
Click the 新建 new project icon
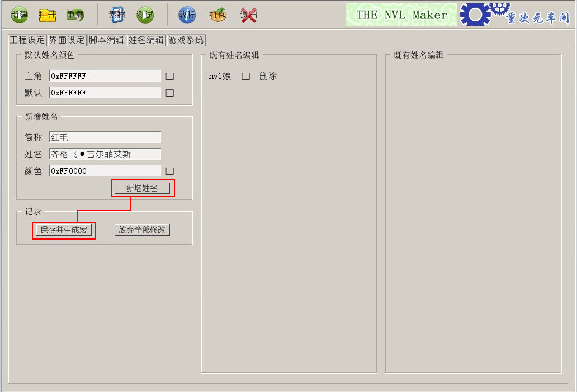click(x=19, y=15)
